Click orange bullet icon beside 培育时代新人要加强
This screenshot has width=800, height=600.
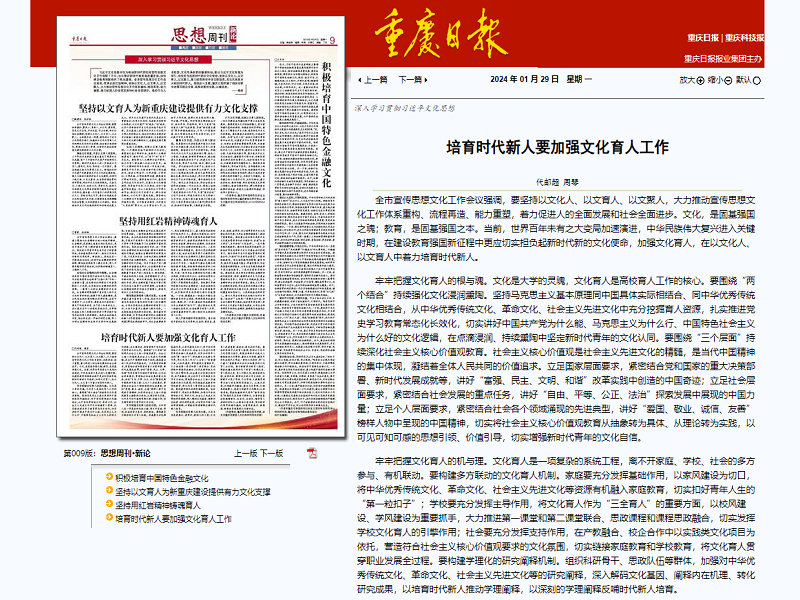pyautogui.click(x=109, y=517)
